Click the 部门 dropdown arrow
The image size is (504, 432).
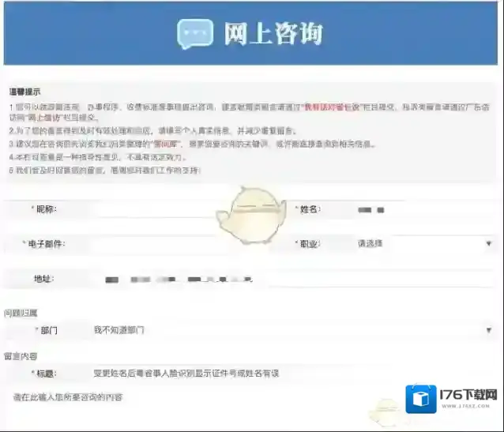click(x=488, y=330)
